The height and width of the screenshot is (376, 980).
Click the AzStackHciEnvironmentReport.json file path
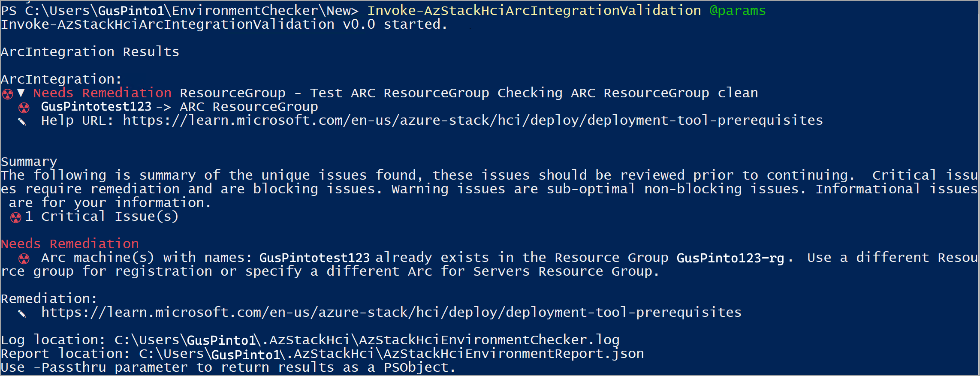point(392,353)
